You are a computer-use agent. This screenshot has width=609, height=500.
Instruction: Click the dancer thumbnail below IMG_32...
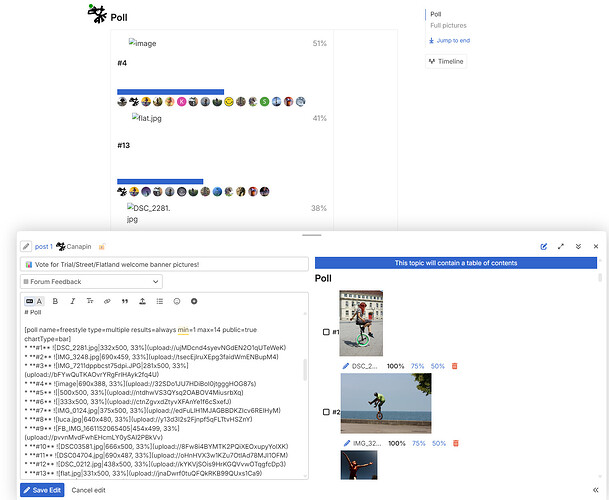[x=359, y=465]
